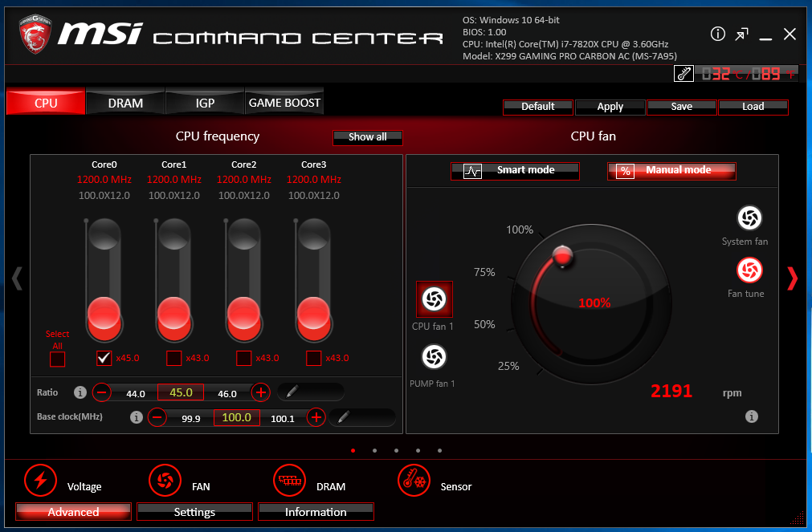This screenshot has width=812, height=532.
Task: Select the 44.0 ratio value
Action: tap(136, 394)
